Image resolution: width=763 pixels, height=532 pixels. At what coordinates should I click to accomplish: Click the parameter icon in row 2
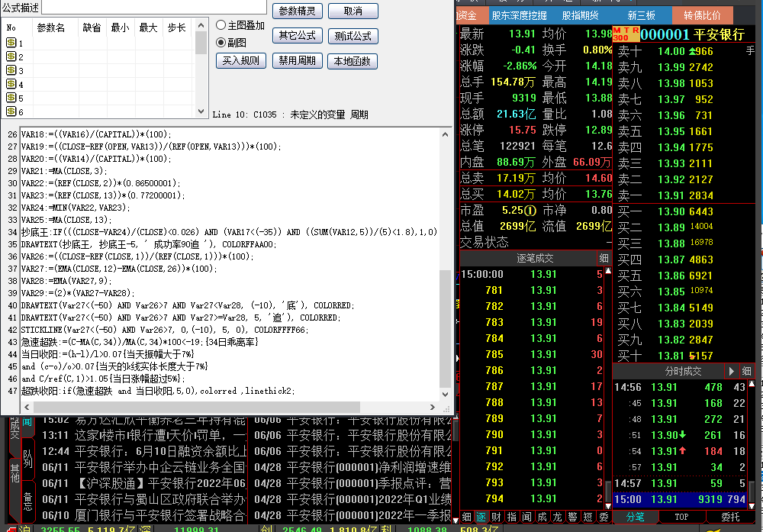(x=11, y=56)
